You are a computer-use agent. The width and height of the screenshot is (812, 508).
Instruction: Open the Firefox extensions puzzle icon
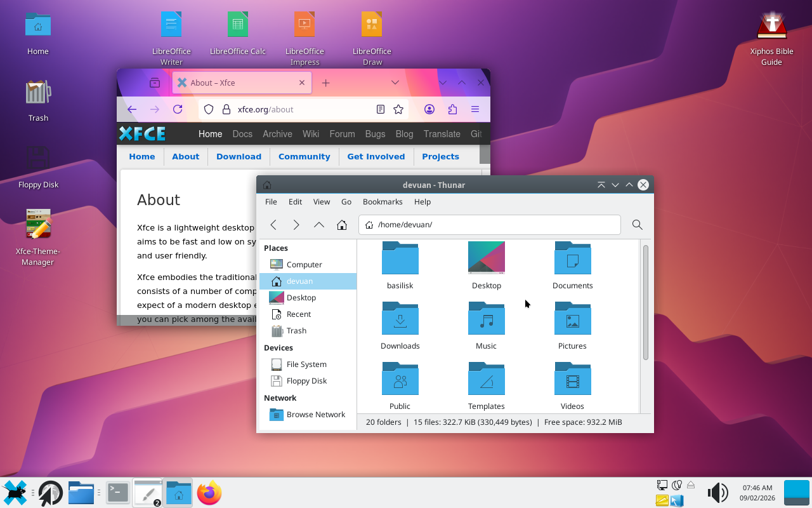pyautogui.click(x=452, y=109)
